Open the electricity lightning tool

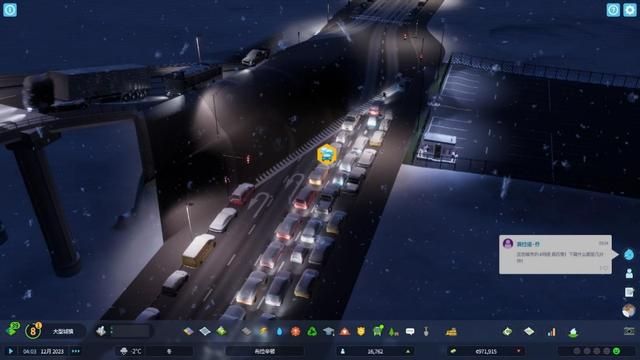263,331
